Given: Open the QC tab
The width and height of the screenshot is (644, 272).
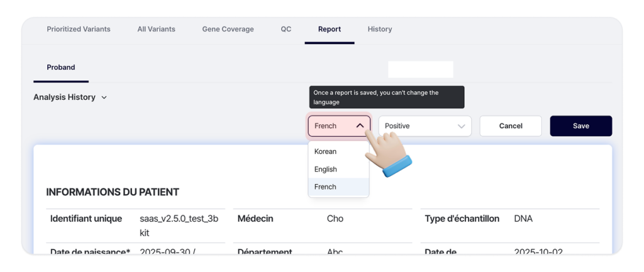Looking at the screenshot, I should point(286,29).
